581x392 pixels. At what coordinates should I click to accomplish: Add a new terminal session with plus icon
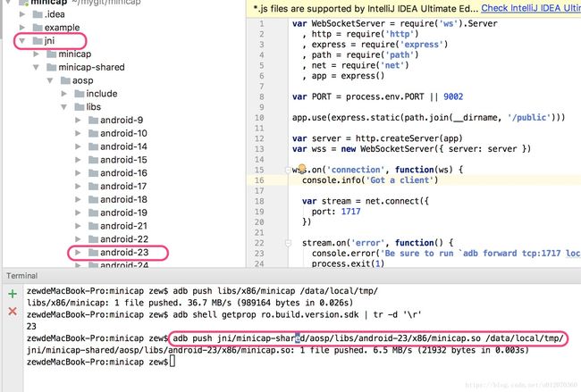coord(13,294)
